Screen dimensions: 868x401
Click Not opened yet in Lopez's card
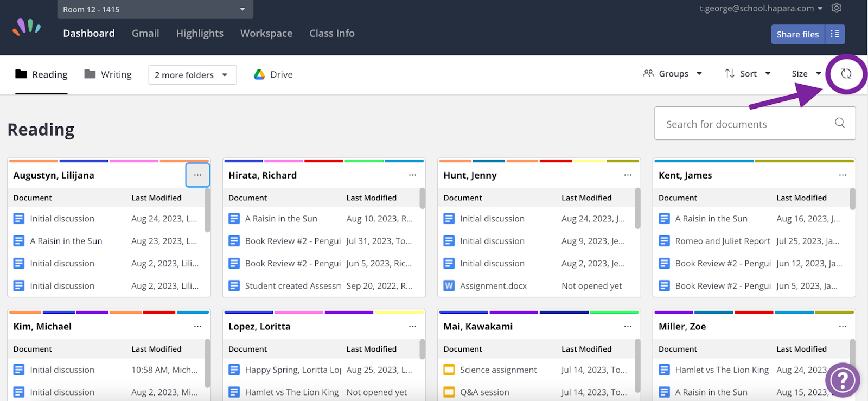[376, 392]
